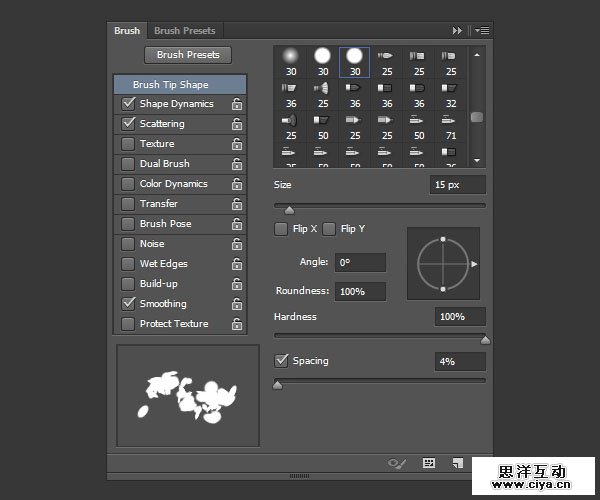The height and width of the screenshot is (500, 600).
Task: Click the Hardness slider handle
Action: tap(485, 340)
